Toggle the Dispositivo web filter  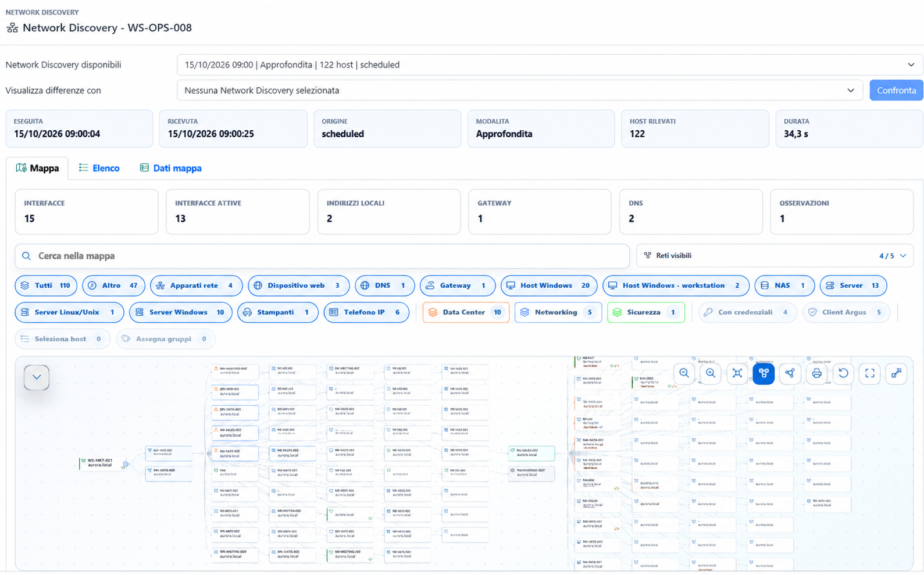(298, 285)
